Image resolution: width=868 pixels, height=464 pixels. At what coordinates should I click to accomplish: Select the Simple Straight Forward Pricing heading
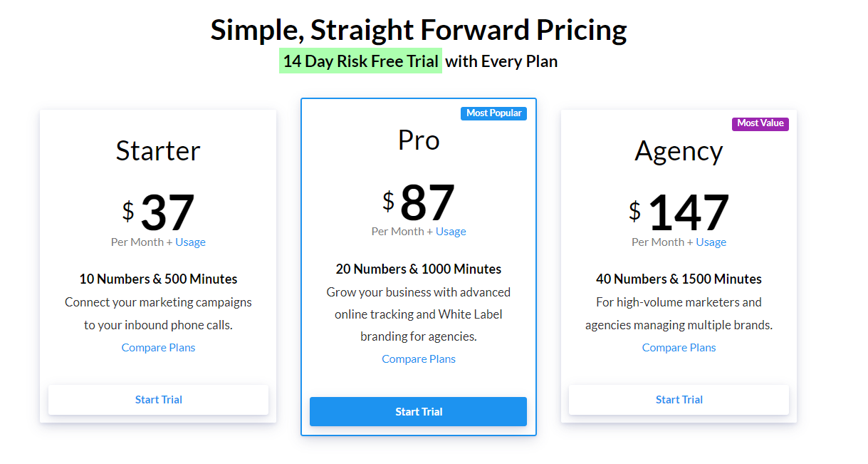(418, 29)
